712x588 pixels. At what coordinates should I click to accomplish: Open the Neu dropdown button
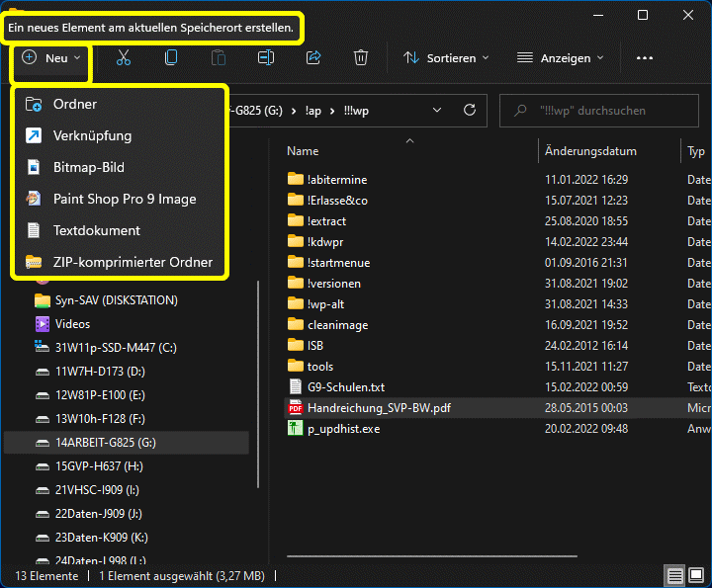pyautogui.click(x=51, y=58)
